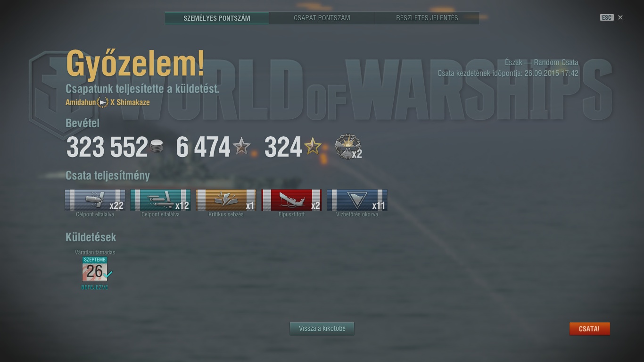Click the Befejezve mission status label

tap(95, 288)
